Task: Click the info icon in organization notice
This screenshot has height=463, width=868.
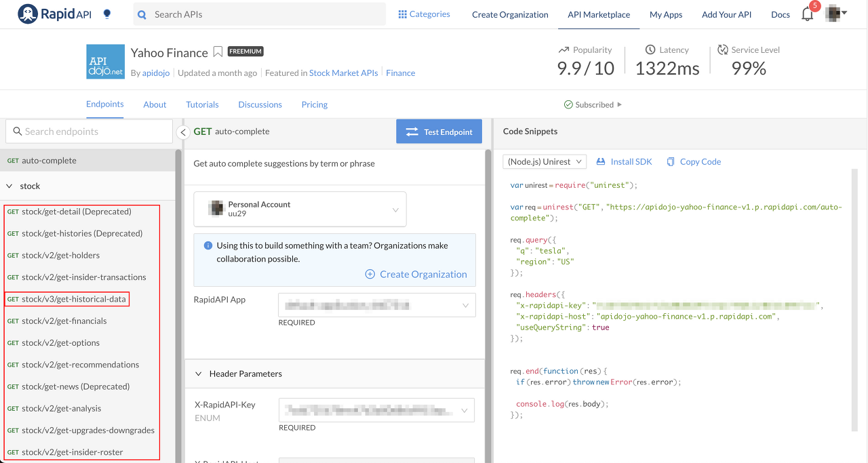Action: coord(208,245)
